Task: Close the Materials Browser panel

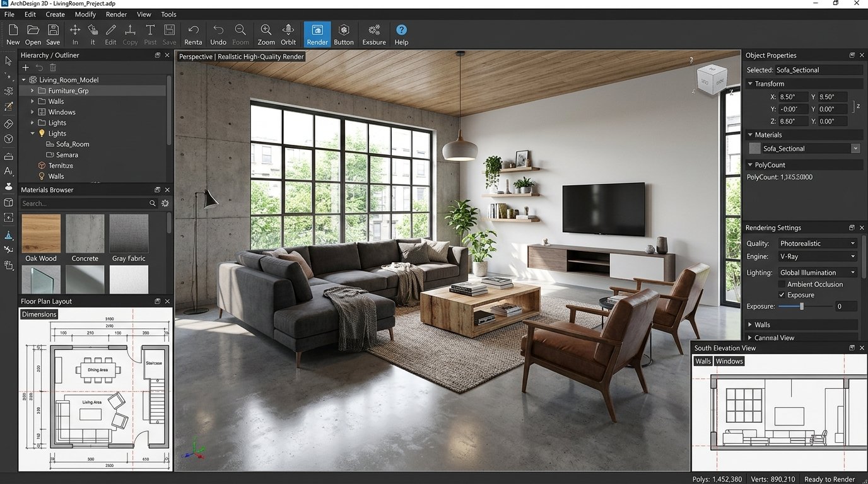Action: click(167, 190)
